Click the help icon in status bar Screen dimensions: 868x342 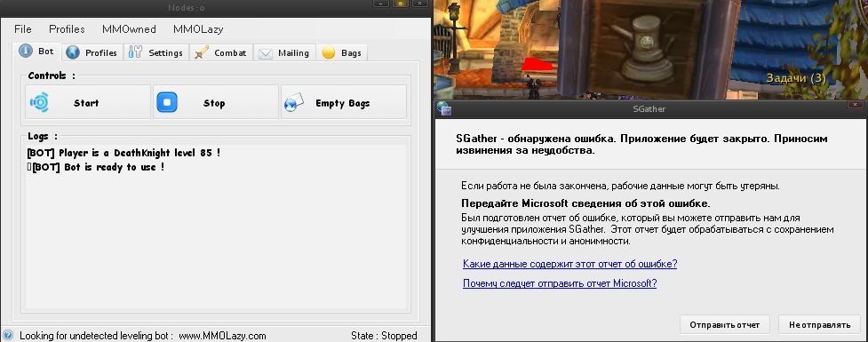click(x=8, y=336)
